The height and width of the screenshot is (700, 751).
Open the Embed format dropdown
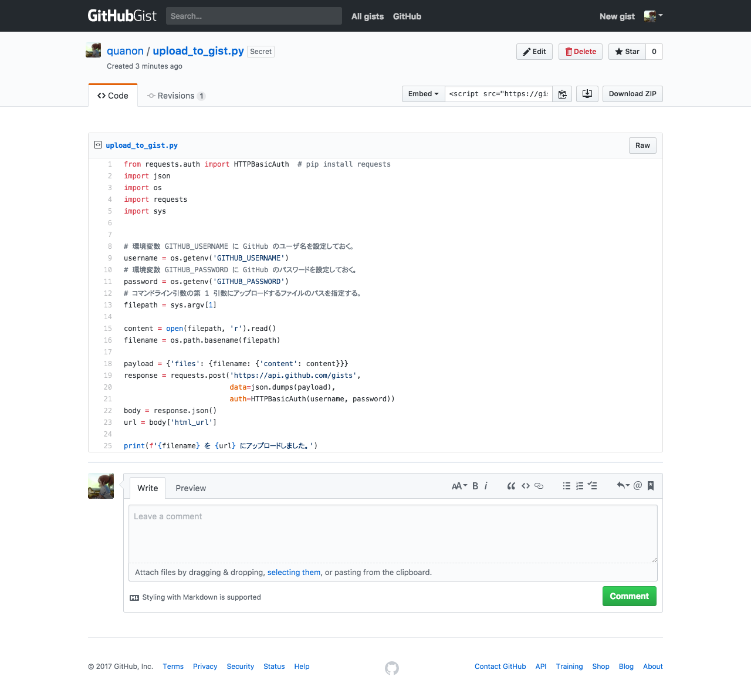pyautogui.click(x=423, y=94)
